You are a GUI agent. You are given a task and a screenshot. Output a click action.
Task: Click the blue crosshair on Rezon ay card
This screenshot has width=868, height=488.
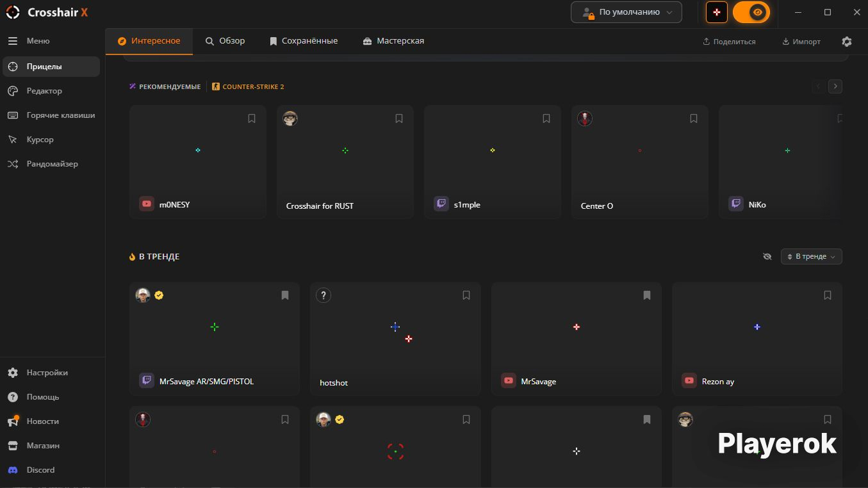point(757,327)
